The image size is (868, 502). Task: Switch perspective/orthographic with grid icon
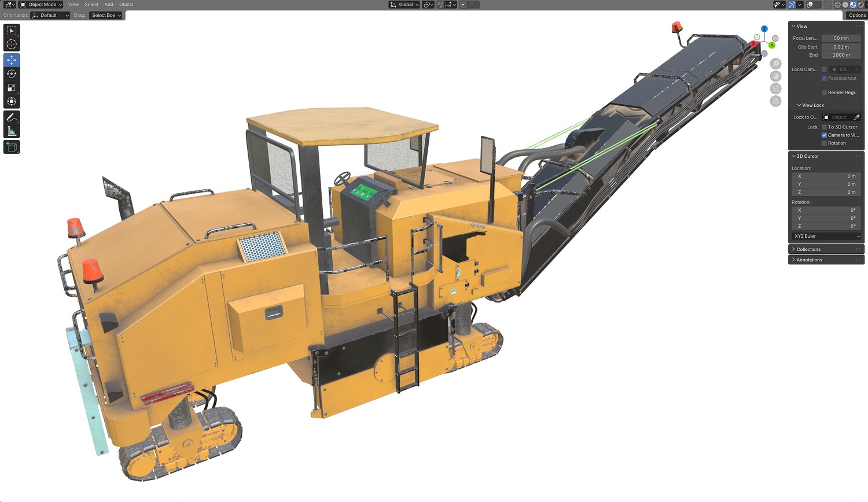776,101
